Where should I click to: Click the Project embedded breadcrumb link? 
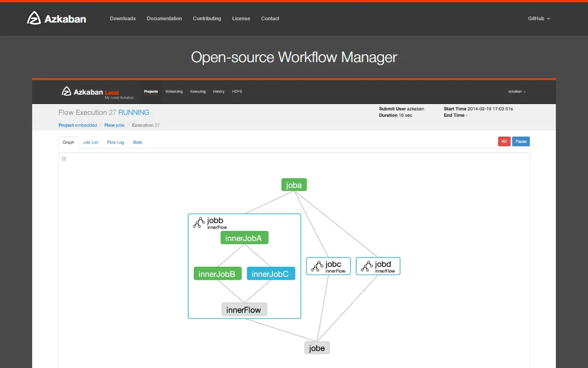tap(78, 125)
